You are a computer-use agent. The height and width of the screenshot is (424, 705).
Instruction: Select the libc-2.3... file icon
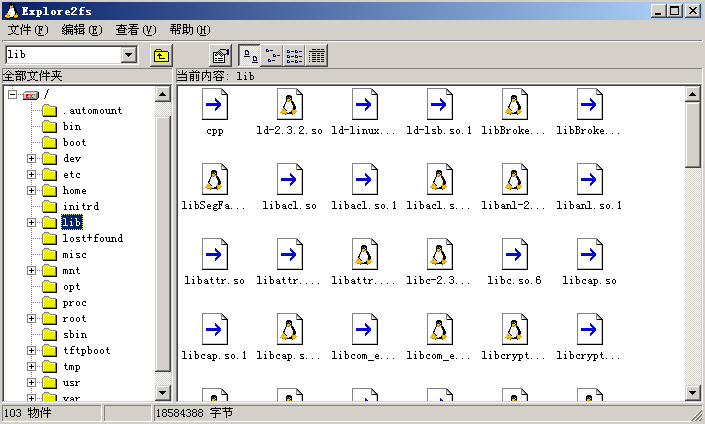point(439,254)
